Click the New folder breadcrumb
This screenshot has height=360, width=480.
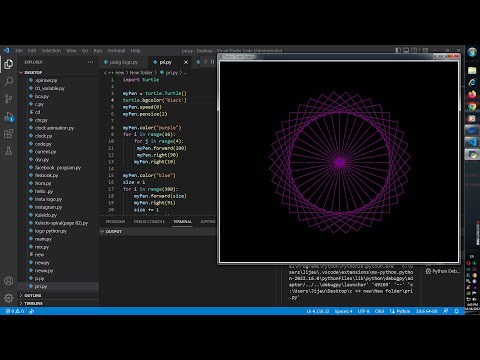141,72
